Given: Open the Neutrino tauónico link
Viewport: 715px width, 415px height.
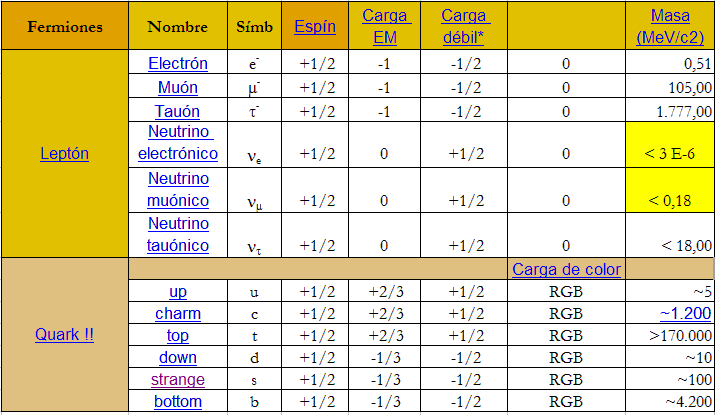Looking at the screenshot, I should (x=177, y=235).
